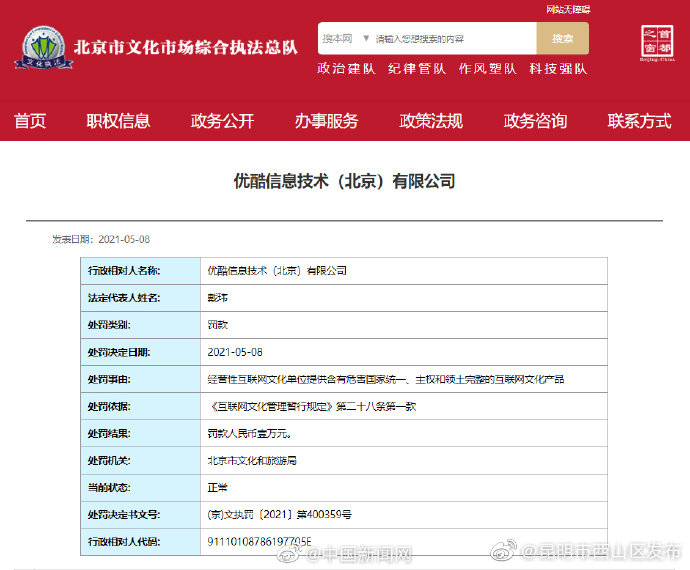This screenshot has height=570, width=690.
Task: Click the 正常 status value
Action: pyautogui.click(x=217, y=488)
